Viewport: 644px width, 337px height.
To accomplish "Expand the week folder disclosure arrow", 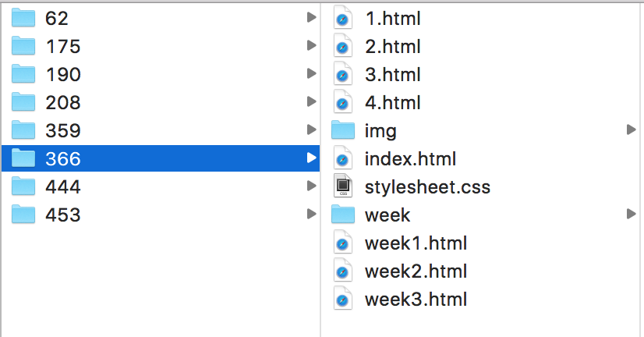I will click(x=632, y=214).
